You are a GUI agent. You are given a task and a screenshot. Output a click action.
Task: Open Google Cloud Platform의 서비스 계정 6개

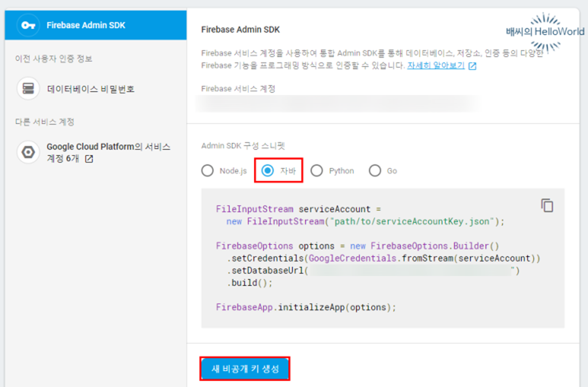108,152
